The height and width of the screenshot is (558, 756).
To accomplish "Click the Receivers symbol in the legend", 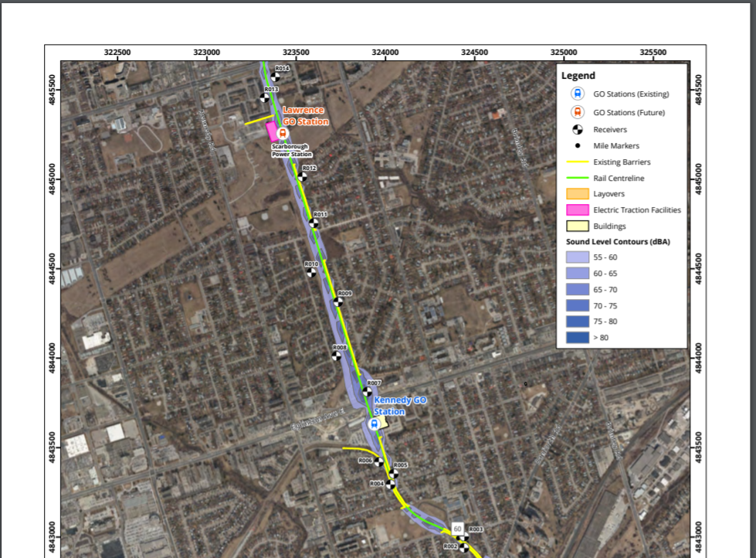I will point(577,130).
